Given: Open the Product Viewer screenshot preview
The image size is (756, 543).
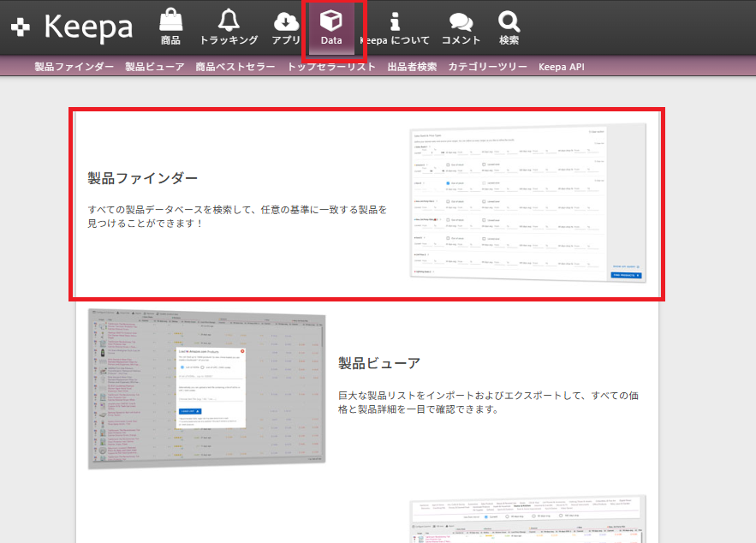Looking at the screenshot, I should (207, 388).
